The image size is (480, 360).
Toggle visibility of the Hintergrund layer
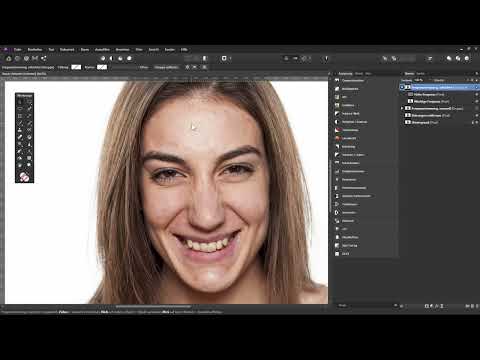(477, 122)
